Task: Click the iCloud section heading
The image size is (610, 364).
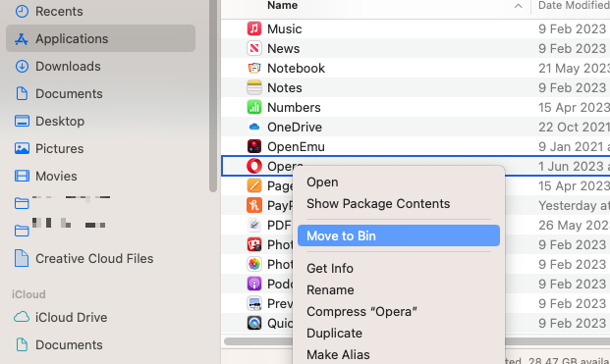Action: pyautogui.click(x=28, y=294)
